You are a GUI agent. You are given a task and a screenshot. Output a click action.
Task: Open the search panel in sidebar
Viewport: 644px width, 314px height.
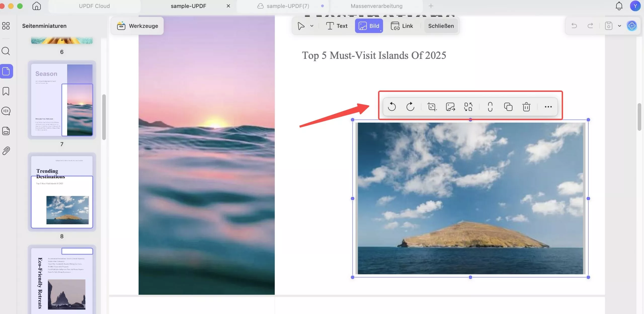tap(6, 51)
